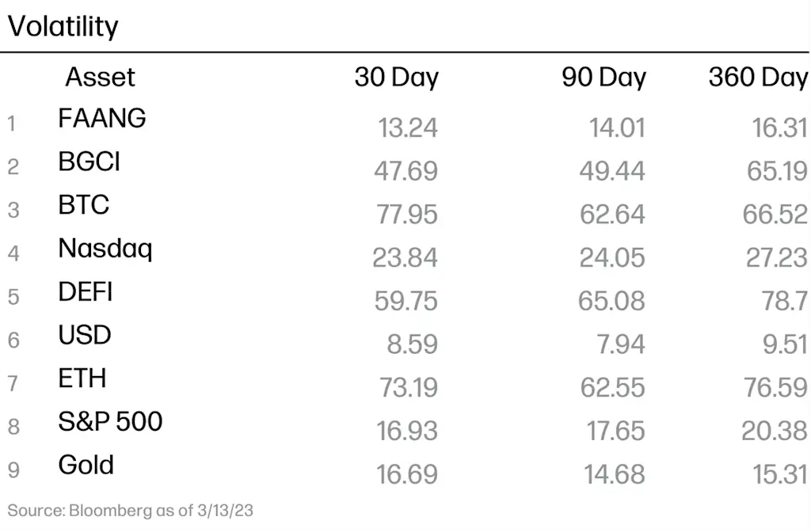Click USD 90 Day value 7.94

click(x=621, y=345)
